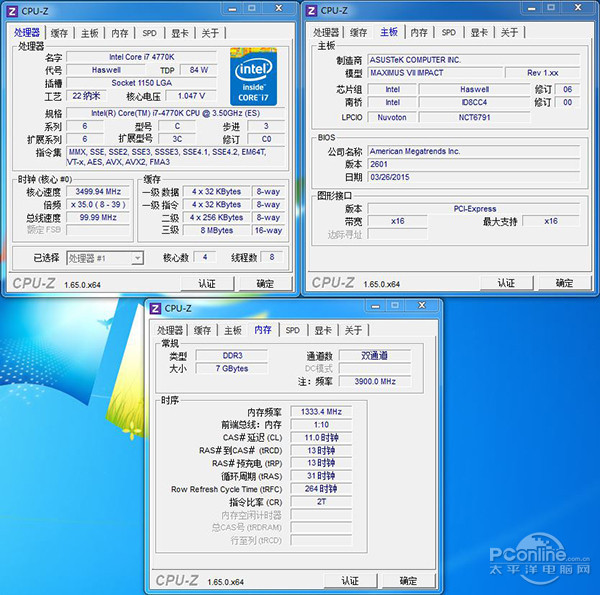600x595 pixels.
Task: Go to 缓存 tab in memory window
Action: click(202, 330)
